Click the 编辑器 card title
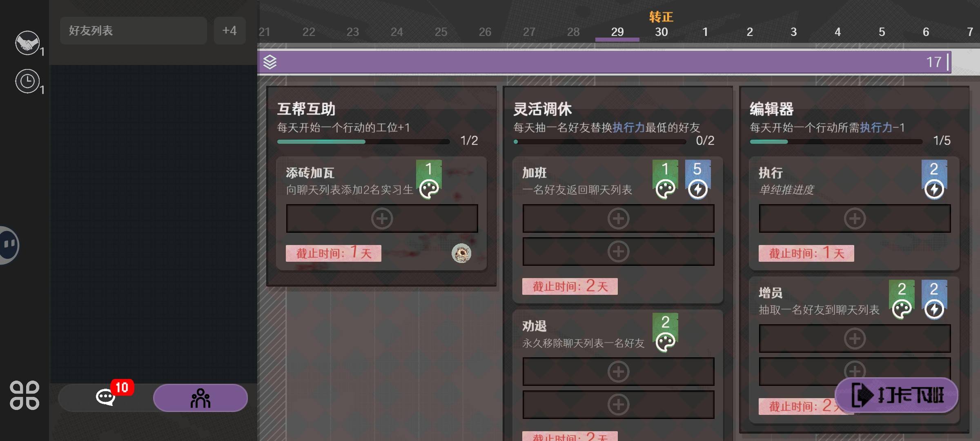 point(772,109)
